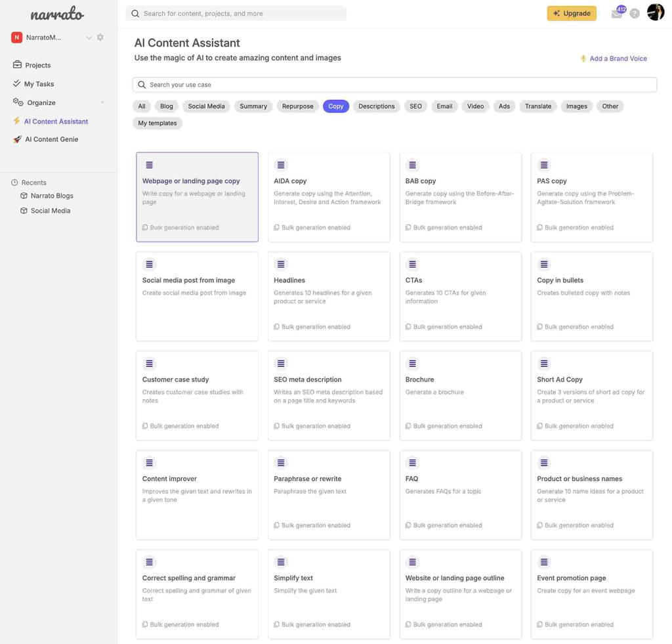Open the Paraphrase or rewrite card
The height and width of the screenshot is (644, 672).
[329, 495]
